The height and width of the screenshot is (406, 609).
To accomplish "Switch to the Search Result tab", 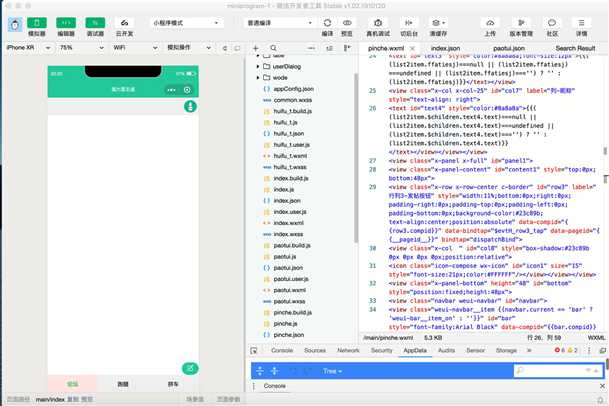I will pyautogui.click(x=575, y=48).
